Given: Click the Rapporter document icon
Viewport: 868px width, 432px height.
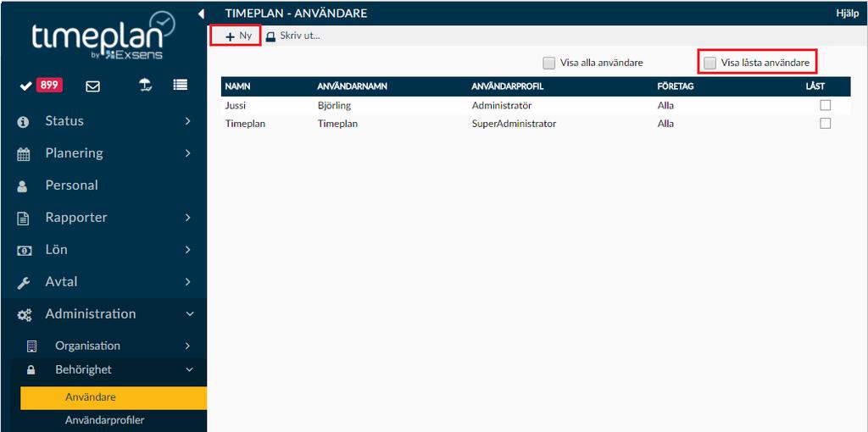Looking at the screenshot, I should (23, 219).
